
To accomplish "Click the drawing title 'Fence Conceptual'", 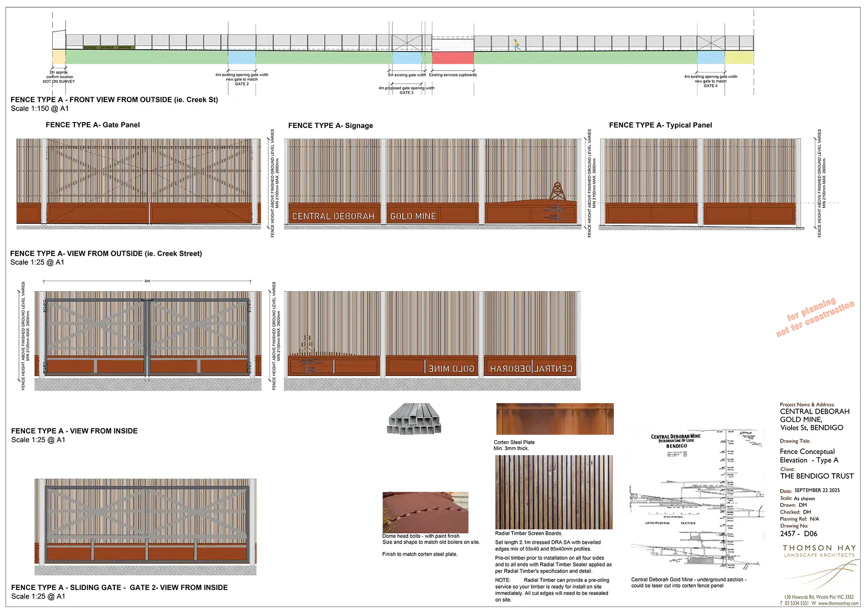I will tap(807, 452).
